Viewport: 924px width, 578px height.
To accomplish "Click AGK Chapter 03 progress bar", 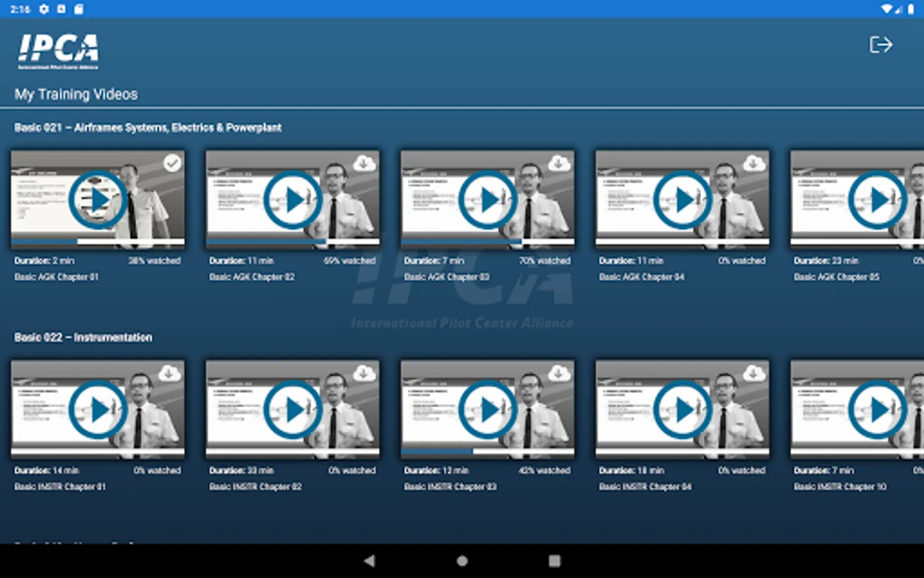I will (x=488, y=242).
